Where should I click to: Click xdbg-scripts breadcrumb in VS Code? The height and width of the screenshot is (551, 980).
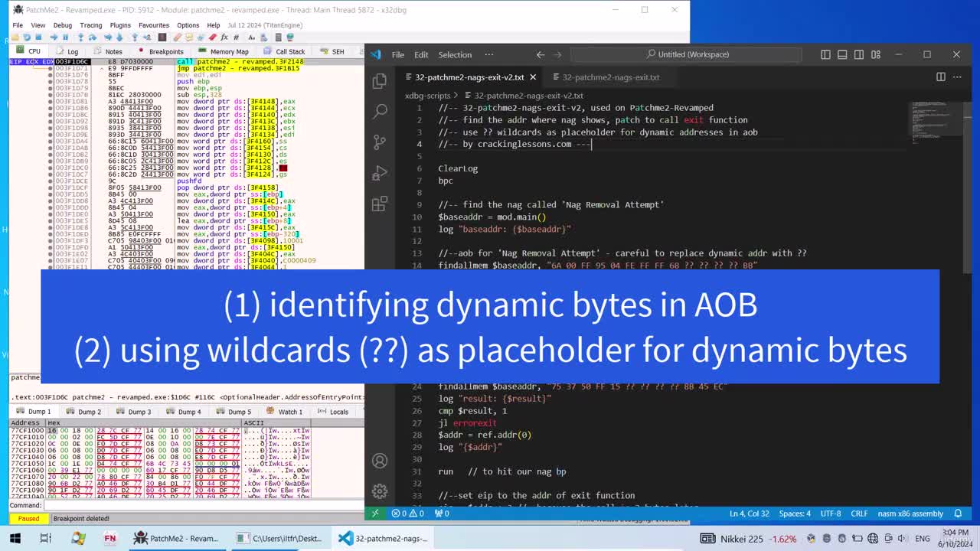[x=427, y=96]
